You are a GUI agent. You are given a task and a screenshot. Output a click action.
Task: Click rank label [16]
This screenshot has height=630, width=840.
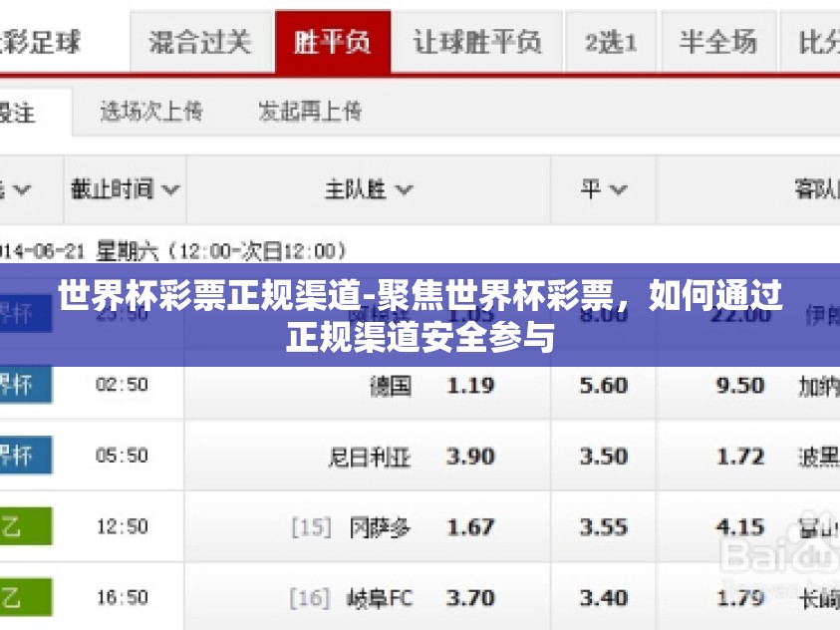click(310, 598)
